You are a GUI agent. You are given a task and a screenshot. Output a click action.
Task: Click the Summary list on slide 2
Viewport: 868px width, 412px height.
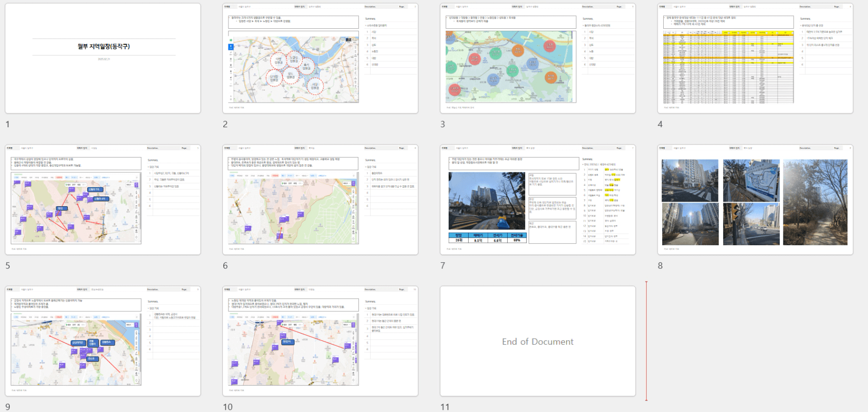coord(390,45)
